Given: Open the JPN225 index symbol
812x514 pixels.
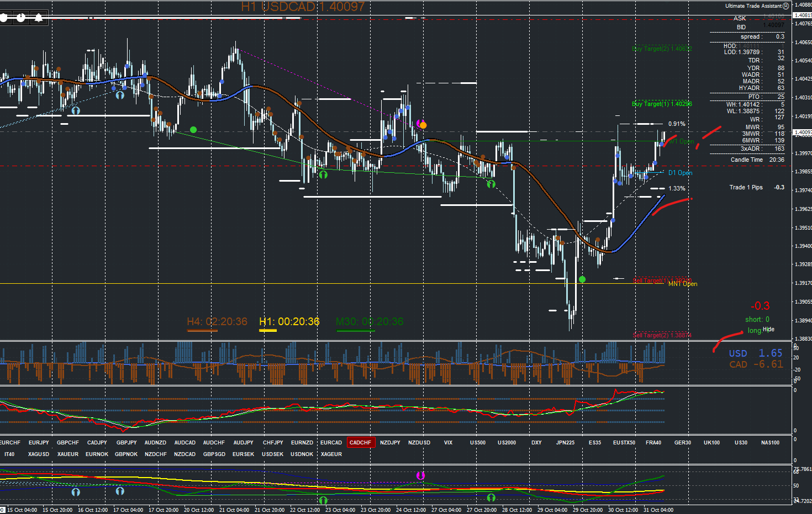Looking at the screenshot, I should pos(565,442).
